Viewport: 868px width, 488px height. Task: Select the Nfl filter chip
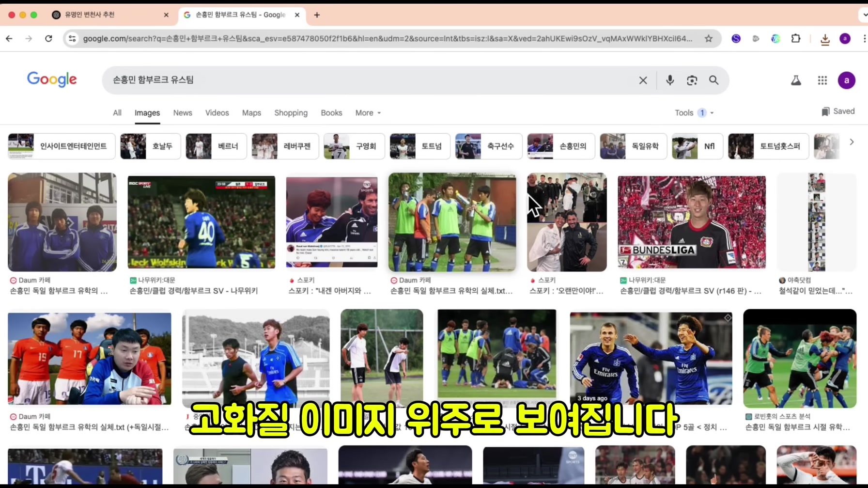(x=698, y=146)
